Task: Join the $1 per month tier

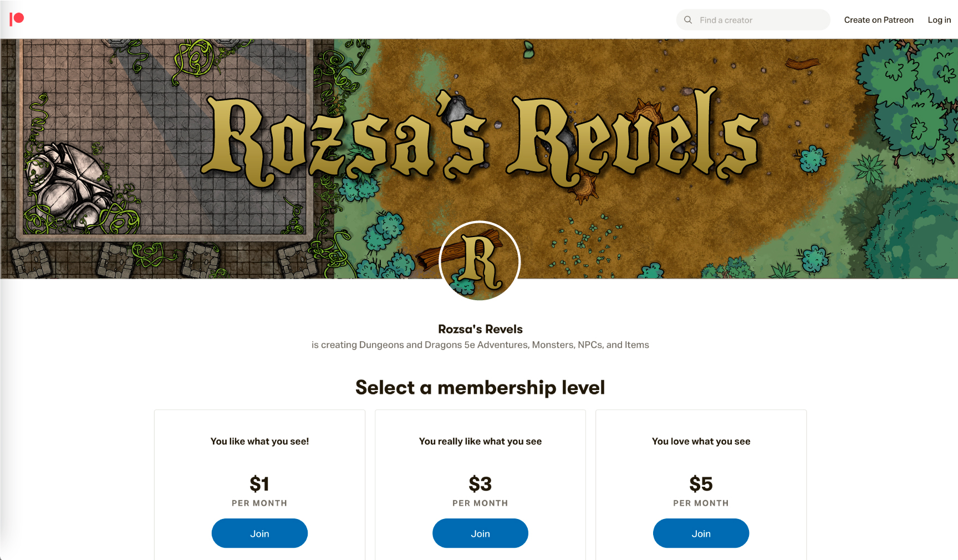Action: tap(259, 533)
